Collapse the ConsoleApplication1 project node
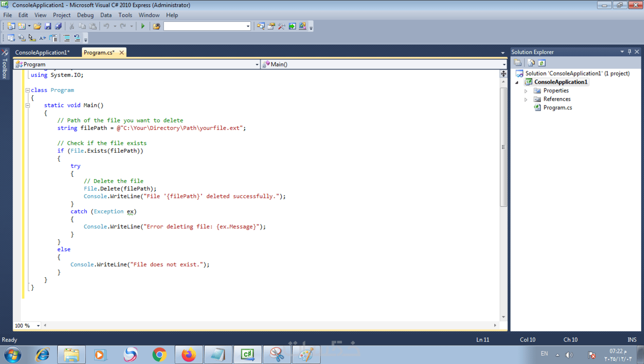The width and height of the screenshot is (644, 364). 517,82
